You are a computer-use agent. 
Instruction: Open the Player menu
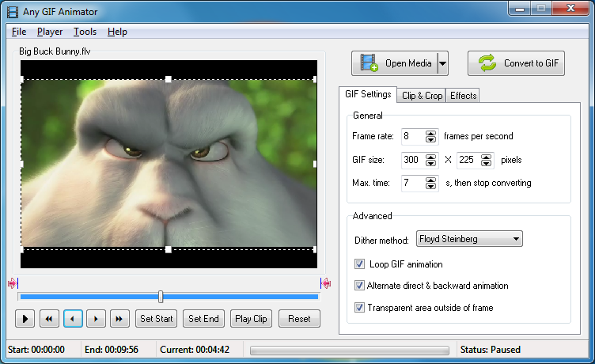pyautogui.click(x=50, y=32)
